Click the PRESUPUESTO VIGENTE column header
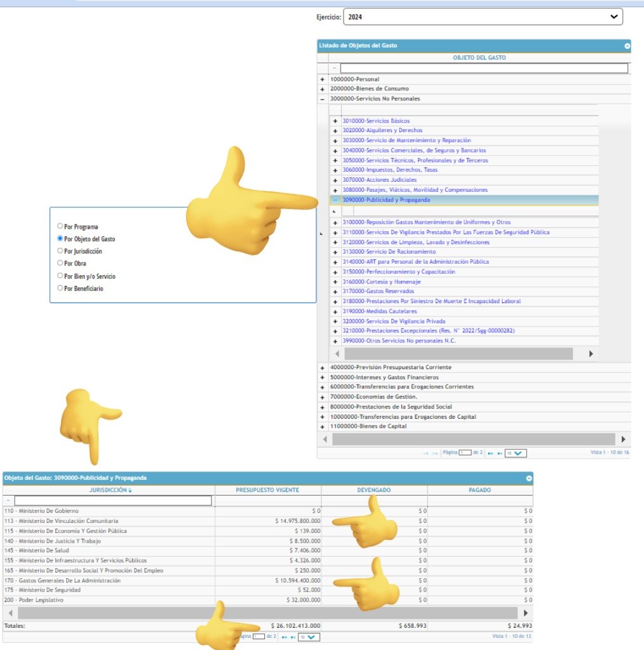Screen dimensions: 644x650 click(x=267, y=490)
